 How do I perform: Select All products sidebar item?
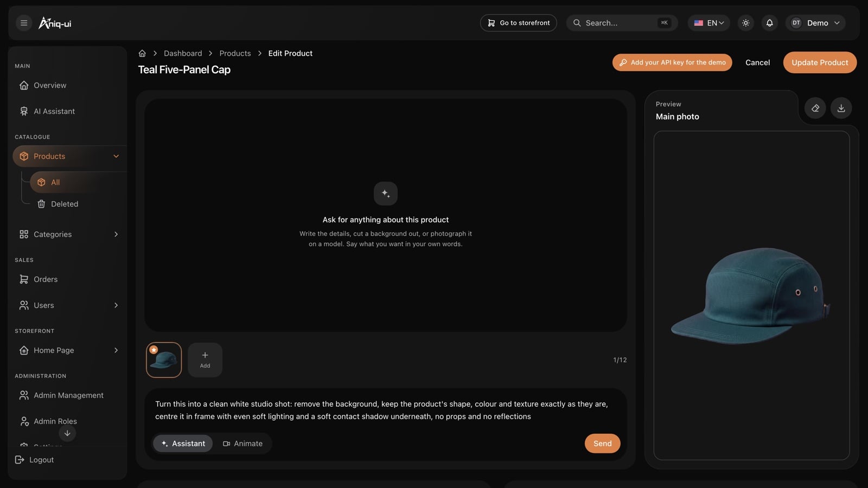click(x=78, y=182)
